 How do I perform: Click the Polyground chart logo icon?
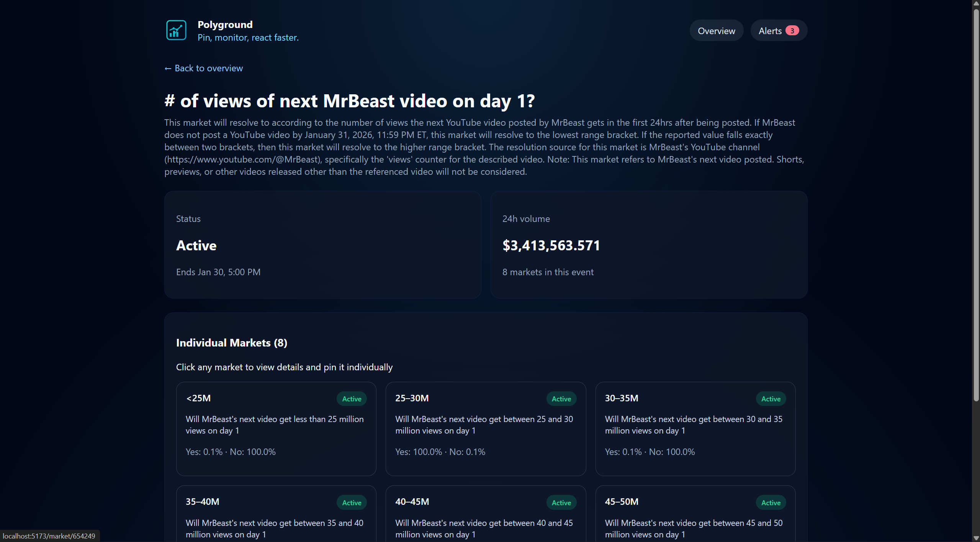[x=176, y=30]
